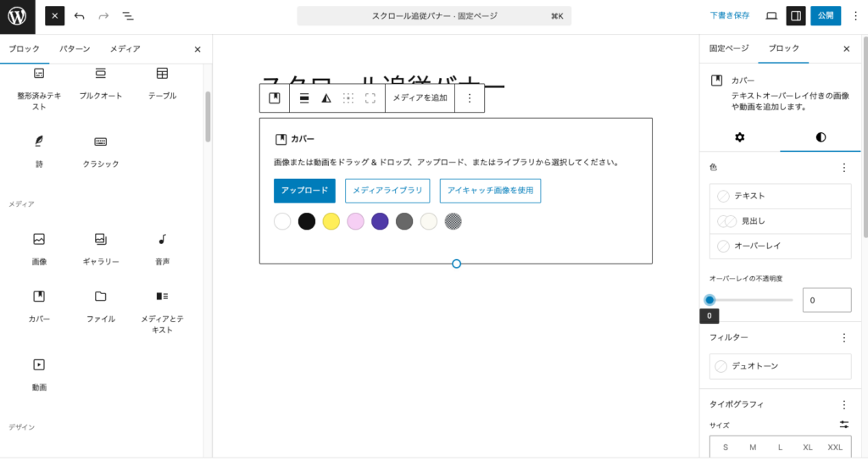Choose the purple color swatch
The width and height of the screenshot is (868, 461).
point(380,221)
